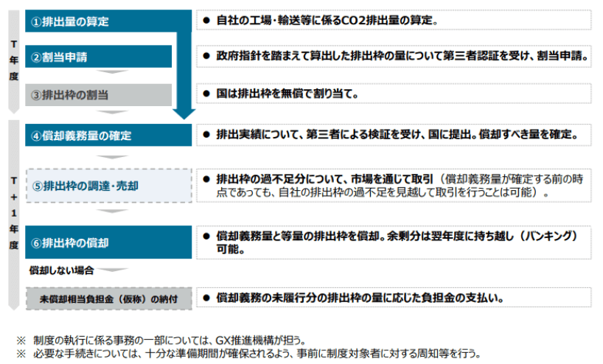
Task: Click the footnote about 十分な準備期間
Action: 251,352
